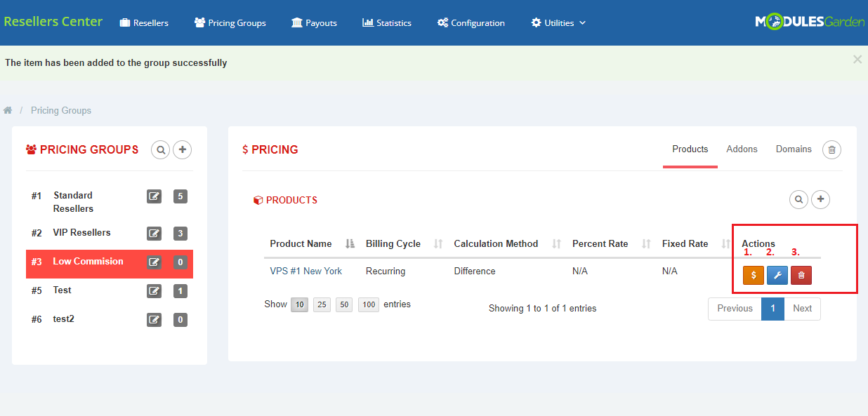Viewport: 868px width, 416px height.
Task: Sort by Billing Cycle column
Action: [x=404, y=244]
